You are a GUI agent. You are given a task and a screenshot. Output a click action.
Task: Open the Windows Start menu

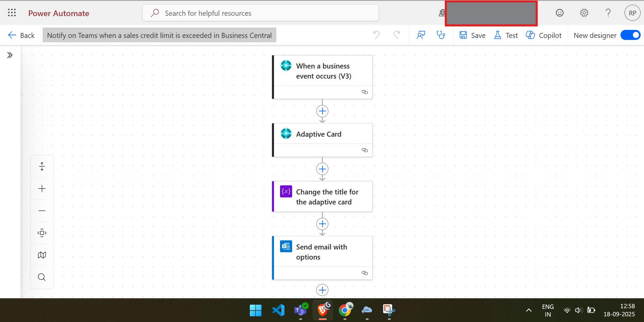256,310
